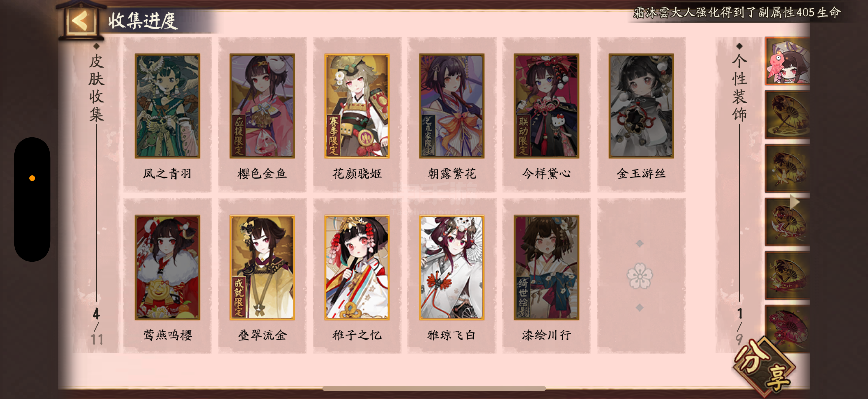Select the goldfish chibi decoration icon
The image size is (868, 399).
788,61
